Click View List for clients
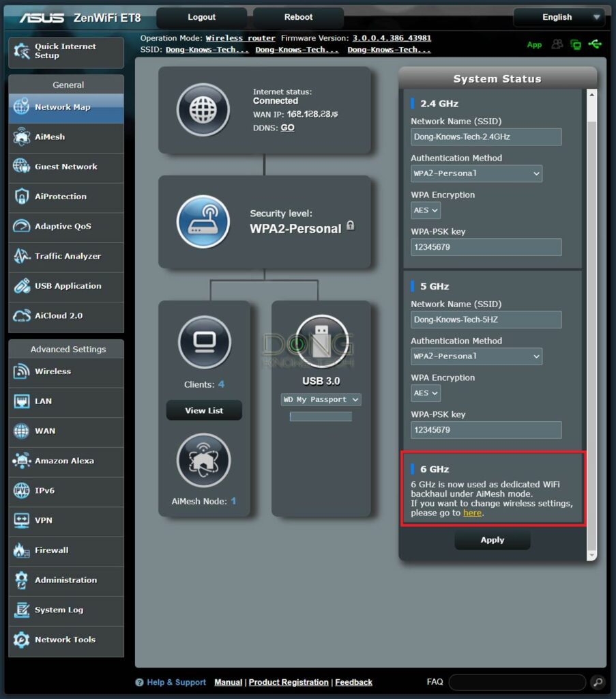 click(x=204, y=410)
